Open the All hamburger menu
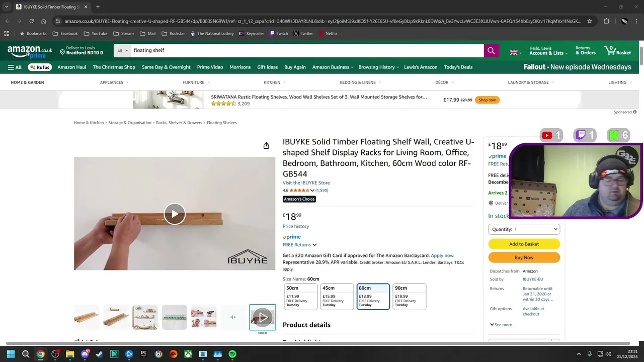Viewport: 644px width, 362px height. click(x=15, y=67)
